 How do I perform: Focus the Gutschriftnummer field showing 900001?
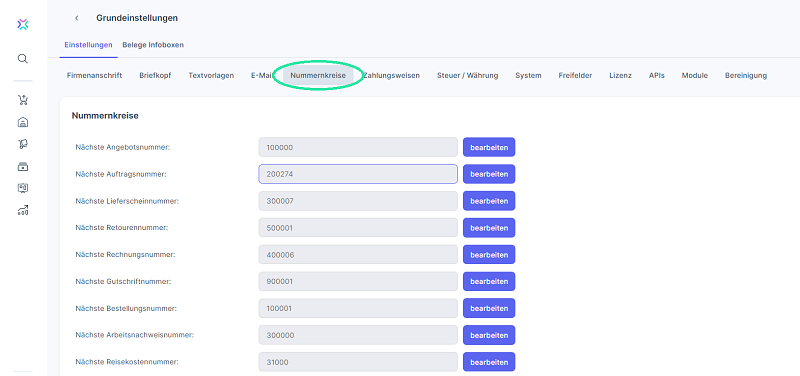point(358,282)
